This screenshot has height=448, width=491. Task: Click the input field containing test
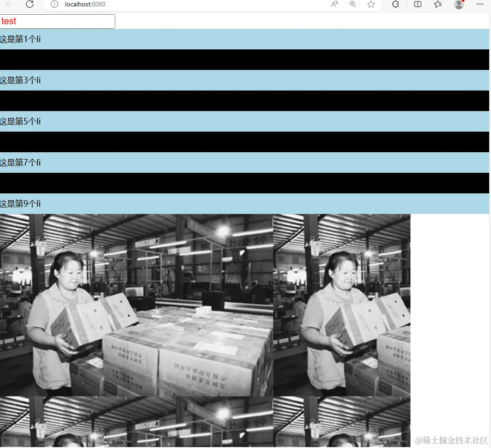point(57,21)
